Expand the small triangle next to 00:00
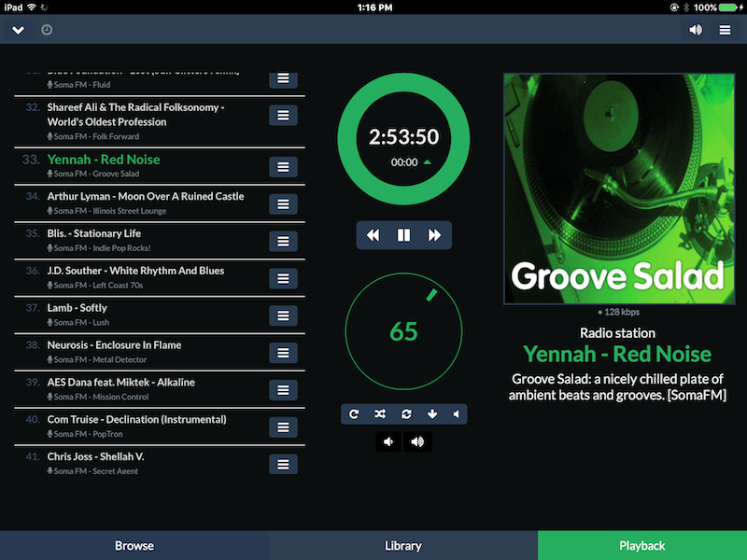 (428, 162)
